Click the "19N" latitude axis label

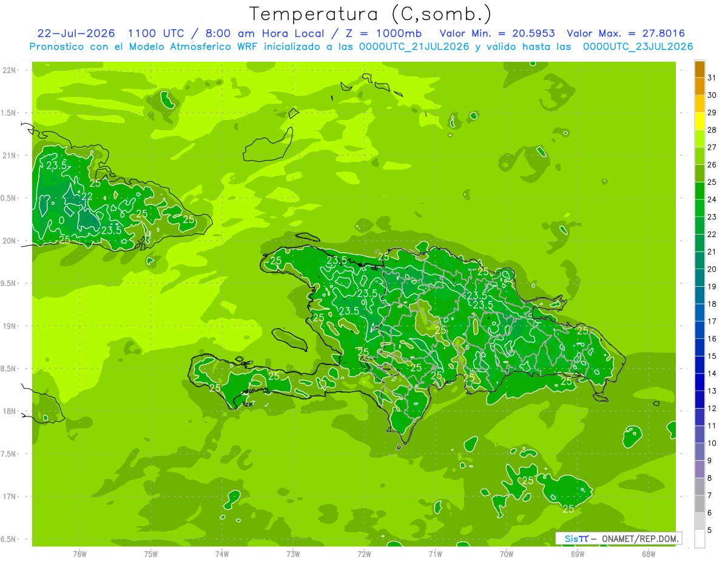9,326
